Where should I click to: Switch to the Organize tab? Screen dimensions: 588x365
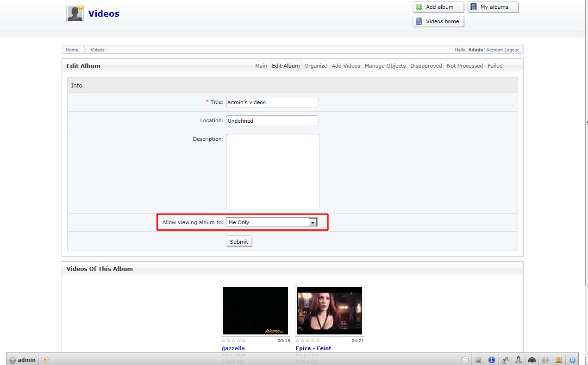[316, 66]
